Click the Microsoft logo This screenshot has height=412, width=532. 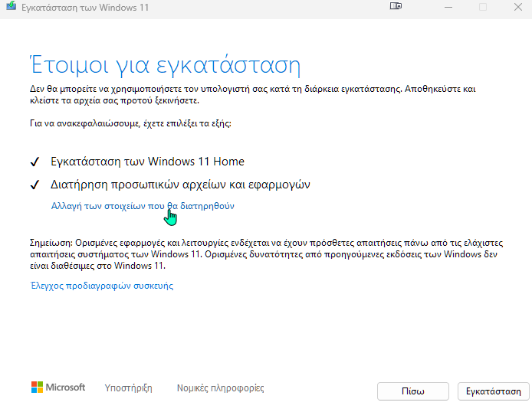click(x=58, y=387)
